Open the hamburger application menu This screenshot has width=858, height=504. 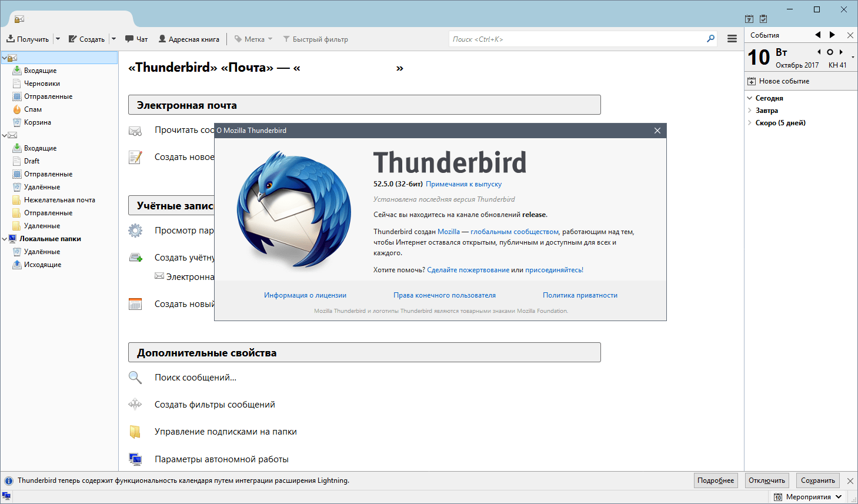[x=732, y=38]
